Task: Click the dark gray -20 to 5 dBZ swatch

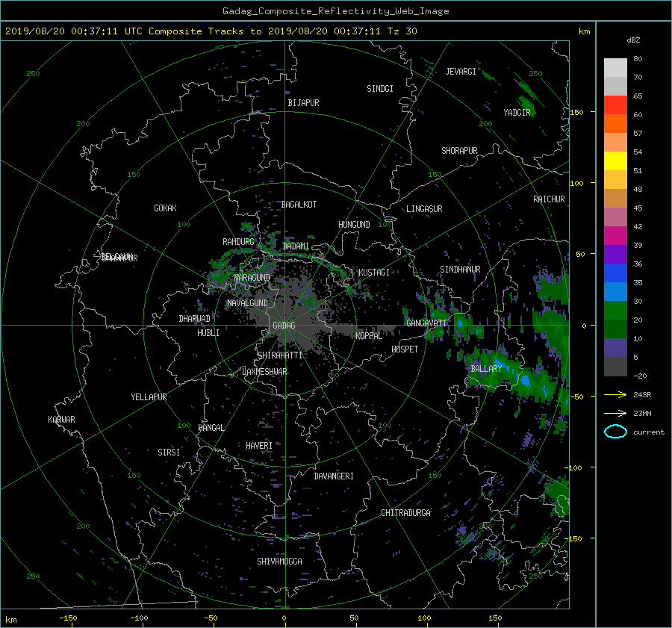Action: [x=615, y=367]
